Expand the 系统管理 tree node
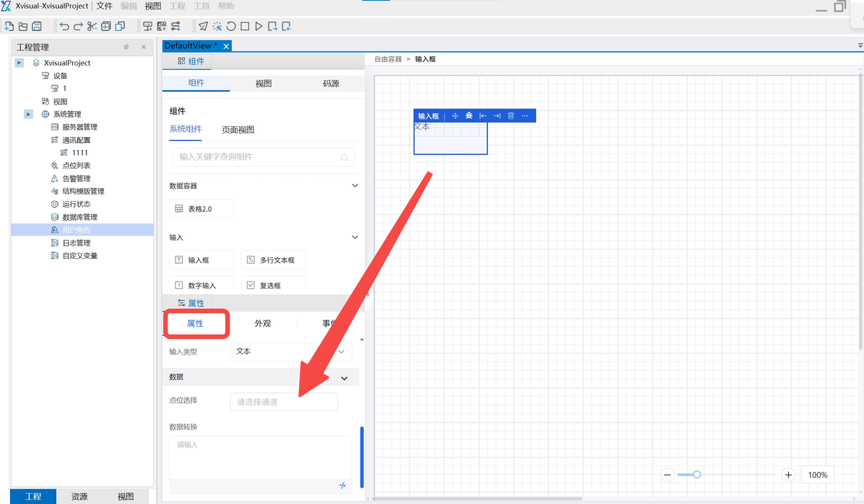The width and height of the screenshot is (864, 504). 28,114
